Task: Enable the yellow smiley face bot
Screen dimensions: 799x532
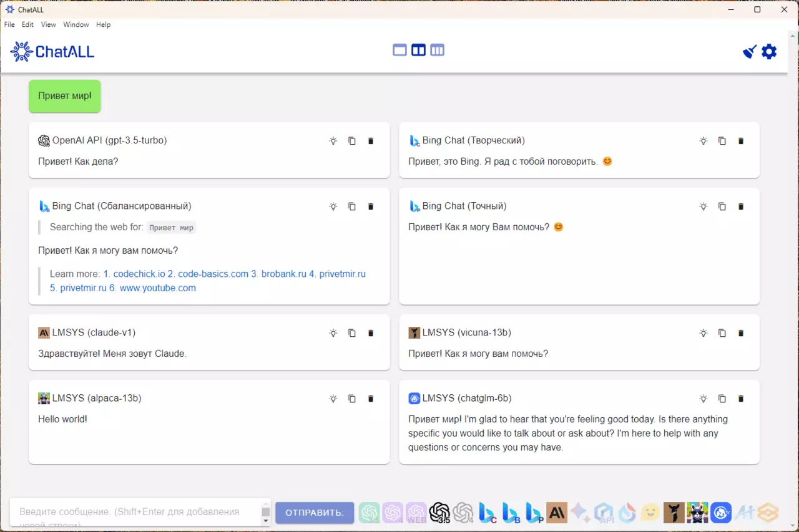Action: point(650,513)
